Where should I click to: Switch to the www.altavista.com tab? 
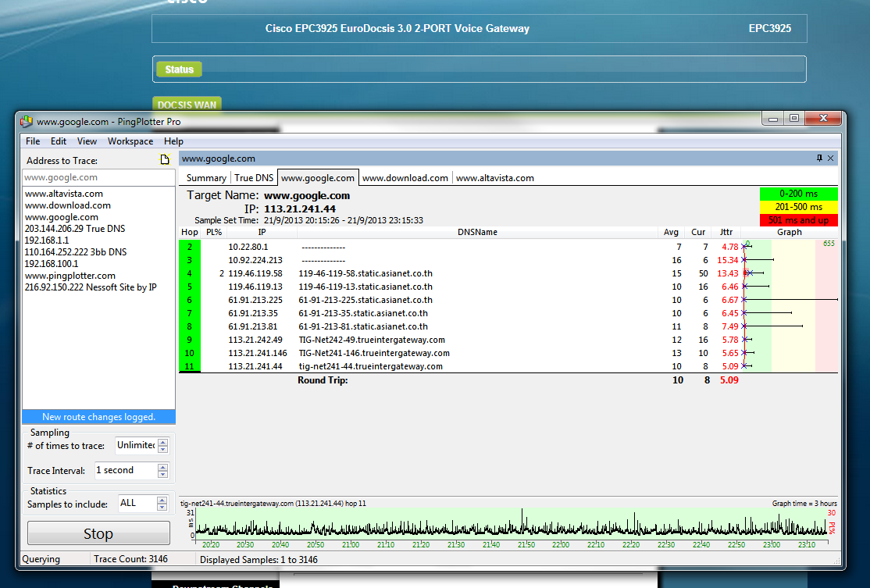point(495,177)
